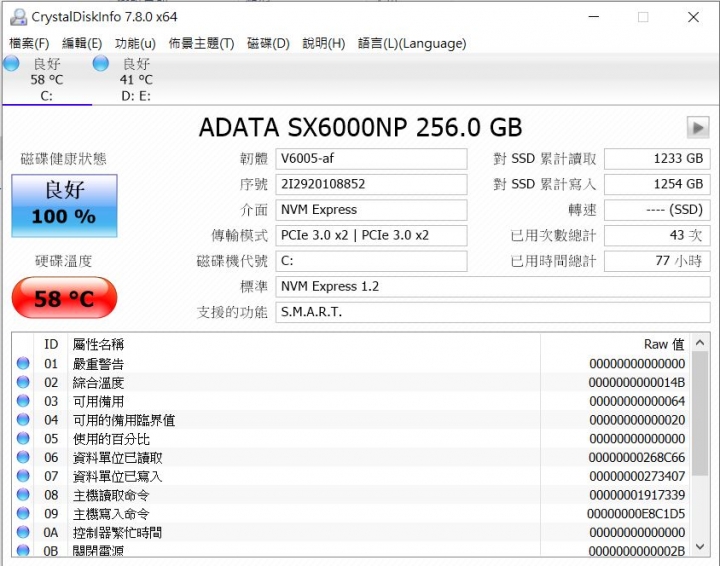Select the 可用的備用臨界值 attribute row
This screenshot has width=720, height=566.
coord(351,420)
